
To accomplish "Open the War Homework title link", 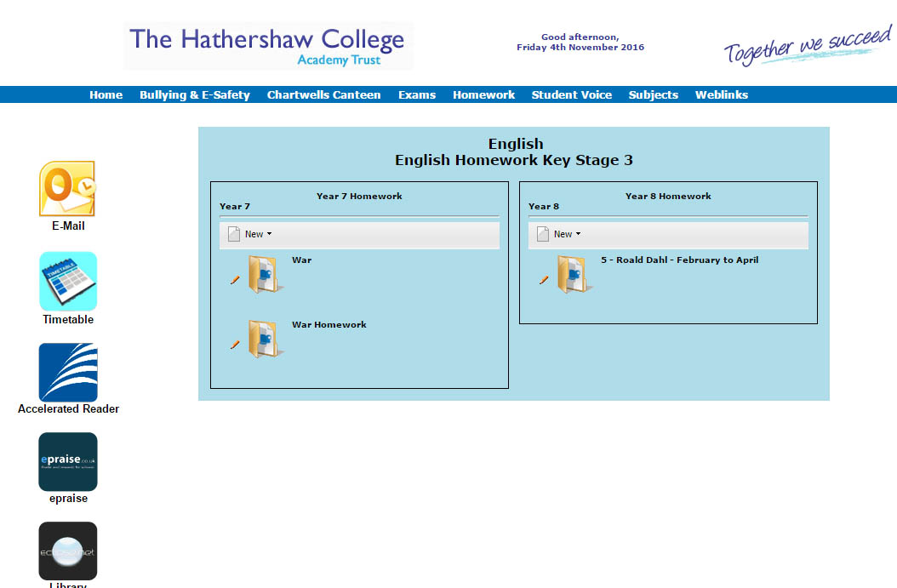I will (329, 325).
